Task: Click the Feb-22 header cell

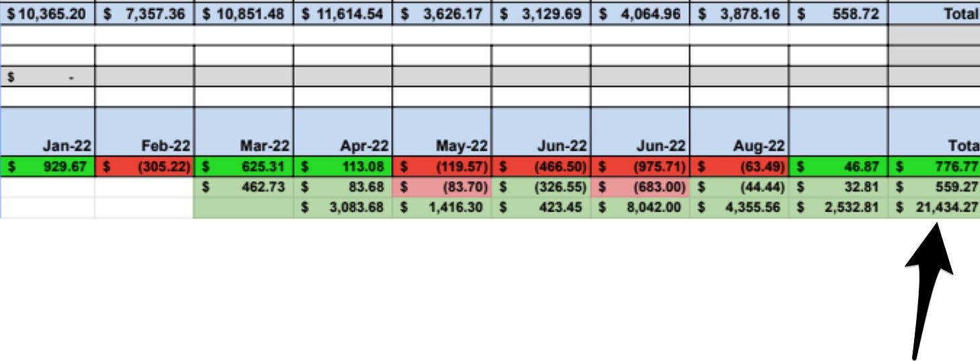Action: 144,132
